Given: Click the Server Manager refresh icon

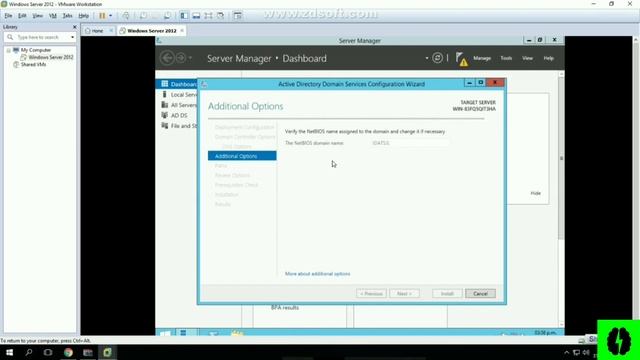Looking at the screenshot, I should (437, 58).
